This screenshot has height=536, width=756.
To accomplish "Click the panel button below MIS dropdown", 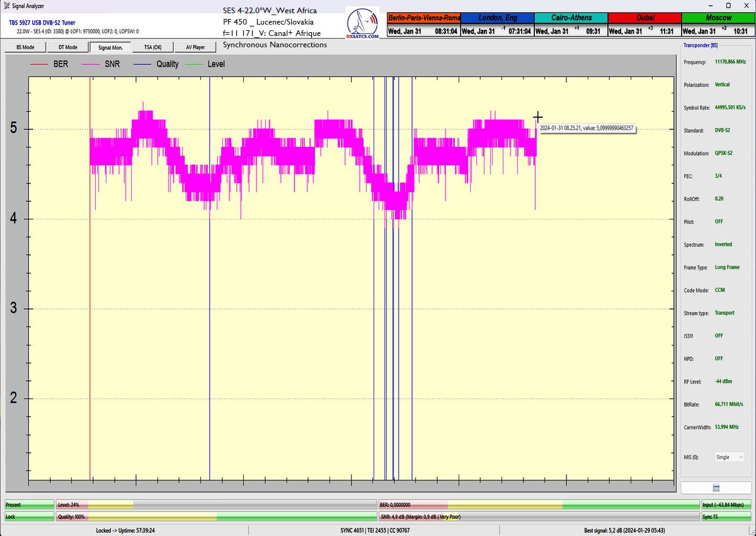I will (716, 487).
